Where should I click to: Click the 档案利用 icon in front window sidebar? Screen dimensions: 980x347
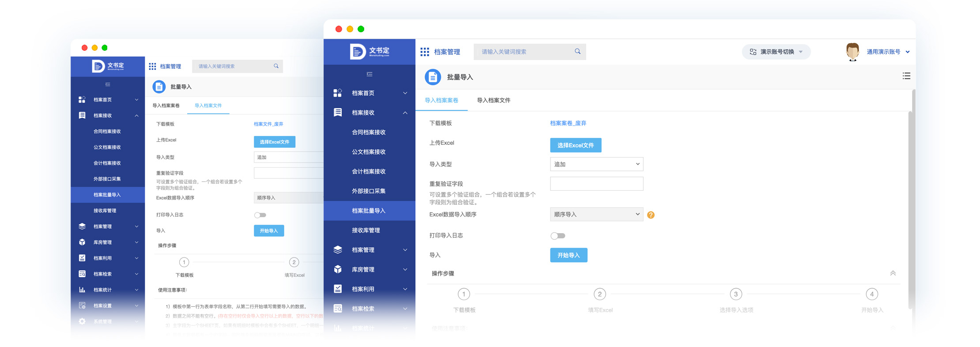click(338, 289)
